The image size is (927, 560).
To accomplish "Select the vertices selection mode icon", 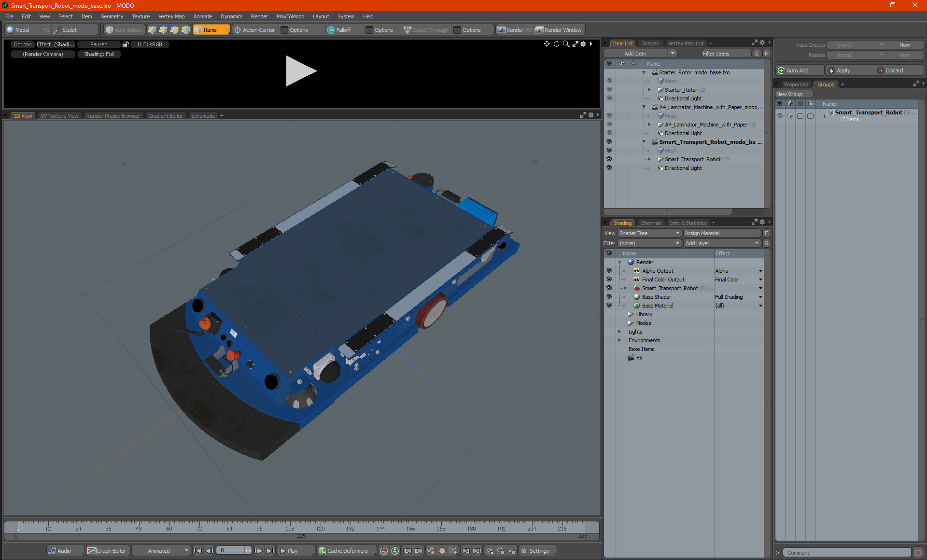I will tap(152, 30).
